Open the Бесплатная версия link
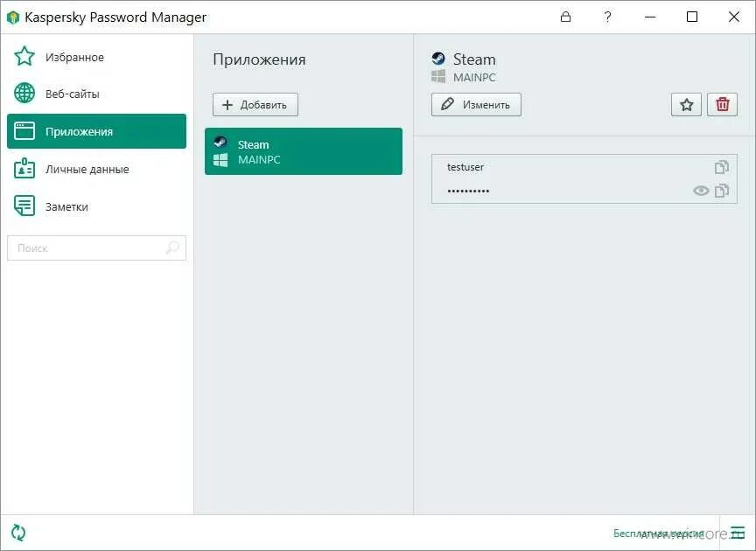756x551 pixels. pos(658,534)
